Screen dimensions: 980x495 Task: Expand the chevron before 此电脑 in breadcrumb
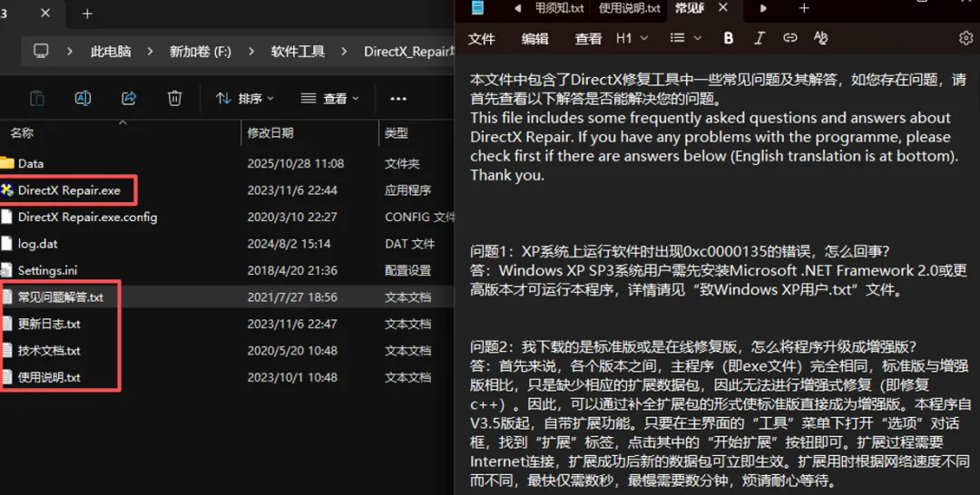tap(69, 51)
